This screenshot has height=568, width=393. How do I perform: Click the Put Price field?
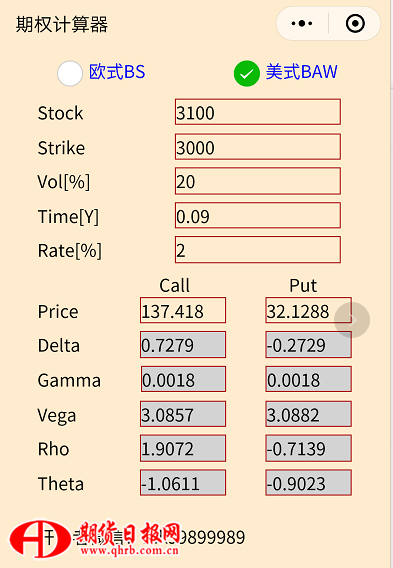click(308, 310)
